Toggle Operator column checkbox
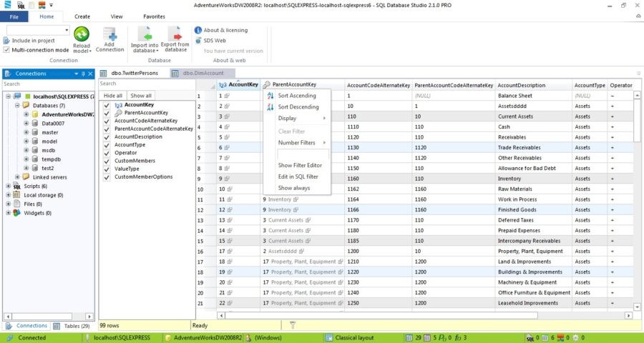The height and width of the screenshot is (343, 644). tap(107, 153)
